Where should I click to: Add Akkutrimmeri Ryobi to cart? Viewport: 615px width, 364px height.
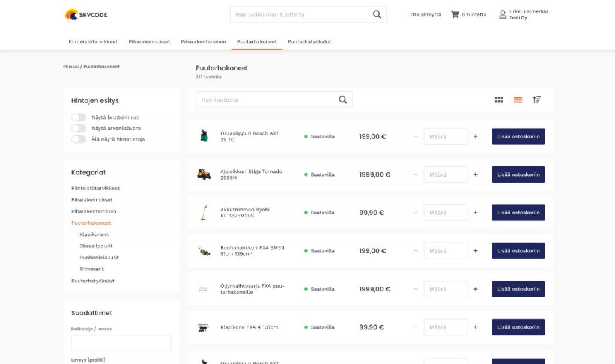click(518, 213)
